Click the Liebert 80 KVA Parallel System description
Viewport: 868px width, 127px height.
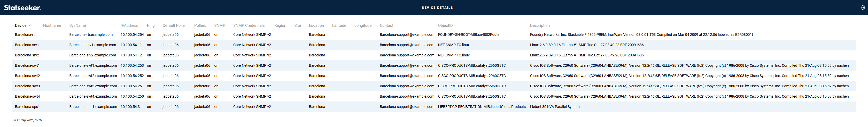coord(554,107)
